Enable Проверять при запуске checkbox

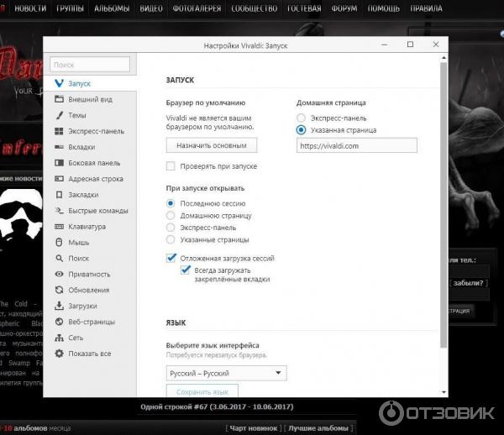171,166
